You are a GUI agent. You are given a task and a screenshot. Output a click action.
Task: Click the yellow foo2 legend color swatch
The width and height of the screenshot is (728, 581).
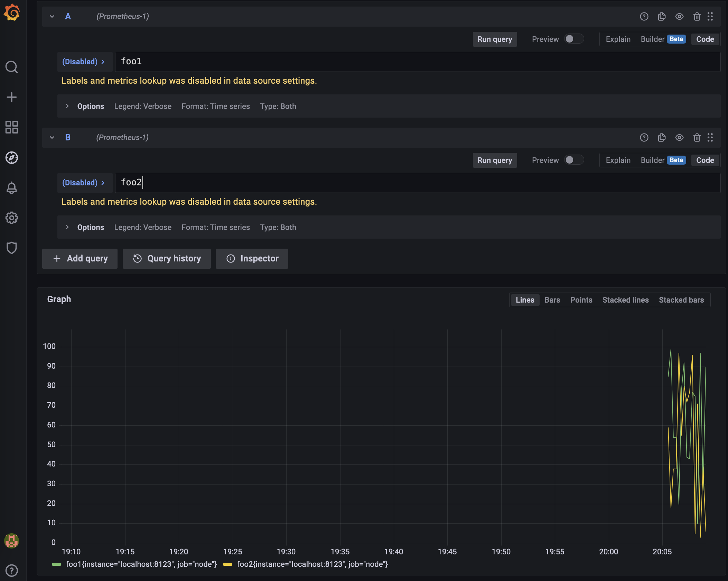point(228,564)
